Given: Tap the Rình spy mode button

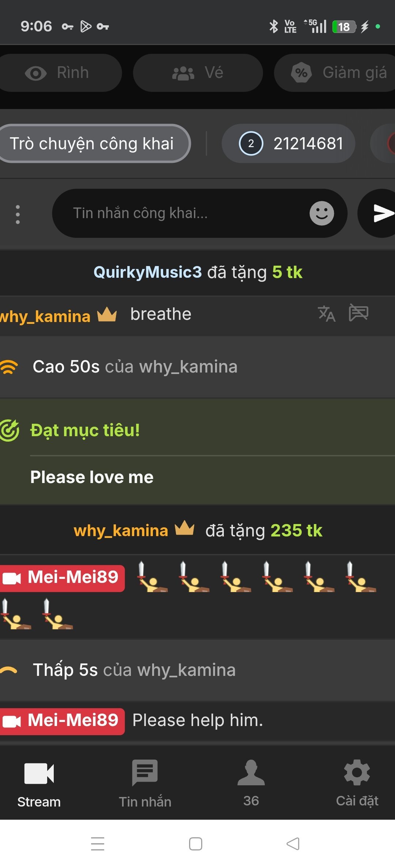Looking at the screenshot, I should (59, 73).
